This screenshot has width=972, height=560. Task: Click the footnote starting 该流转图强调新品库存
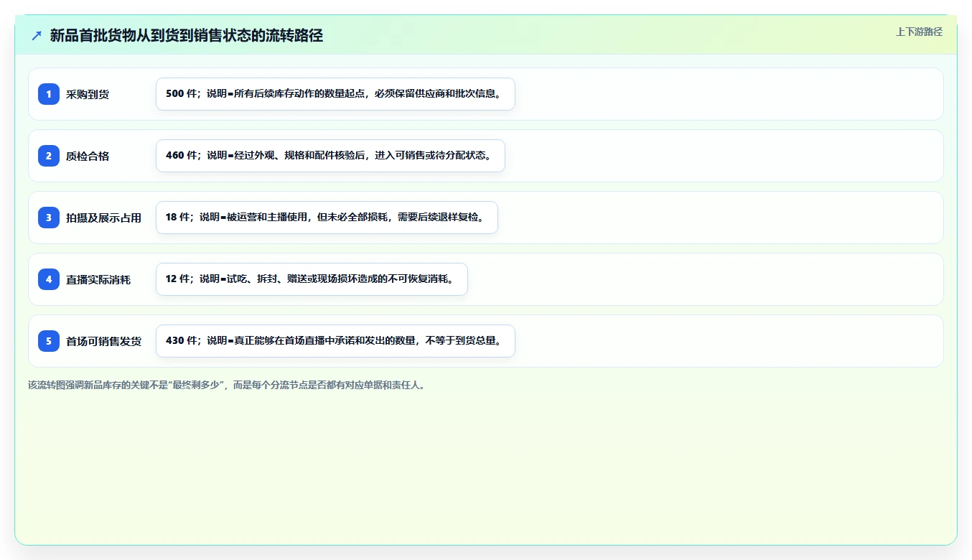click(x=227, y=385)
